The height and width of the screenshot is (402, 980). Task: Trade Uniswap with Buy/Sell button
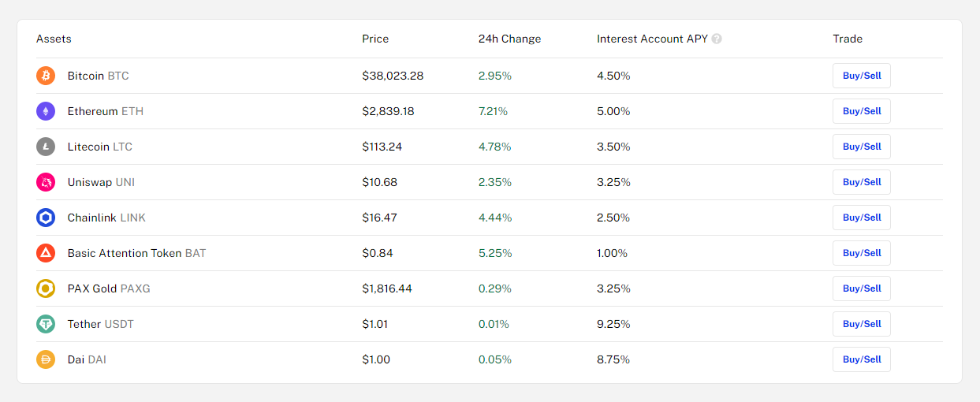pyautogui.click(x=862, y=182)
